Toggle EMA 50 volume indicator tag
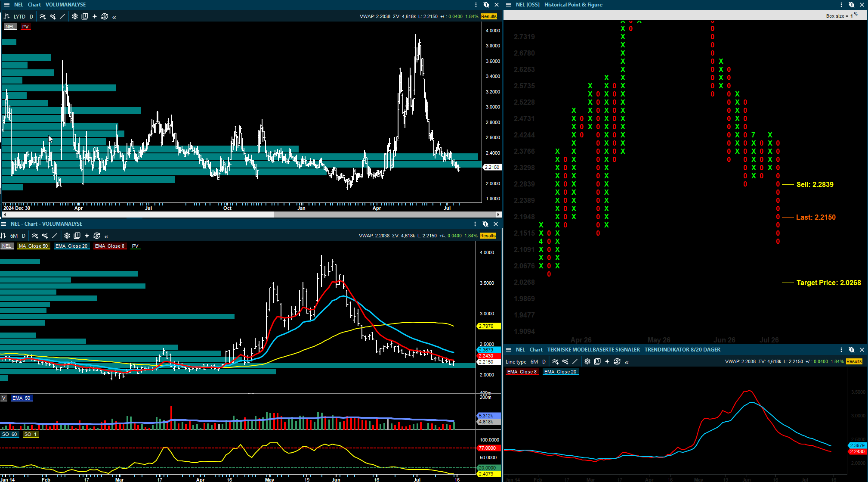The image size is (868, 482). pos(22,398)
